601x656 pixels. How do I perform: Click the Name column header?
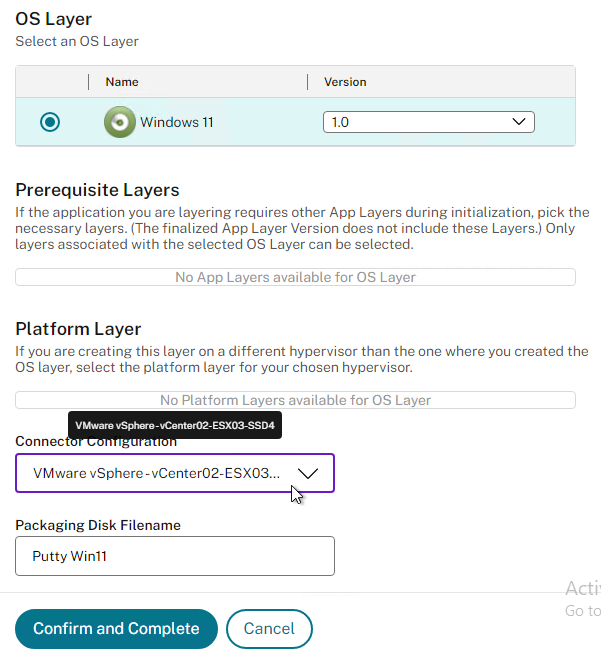[x=122, y=82]
